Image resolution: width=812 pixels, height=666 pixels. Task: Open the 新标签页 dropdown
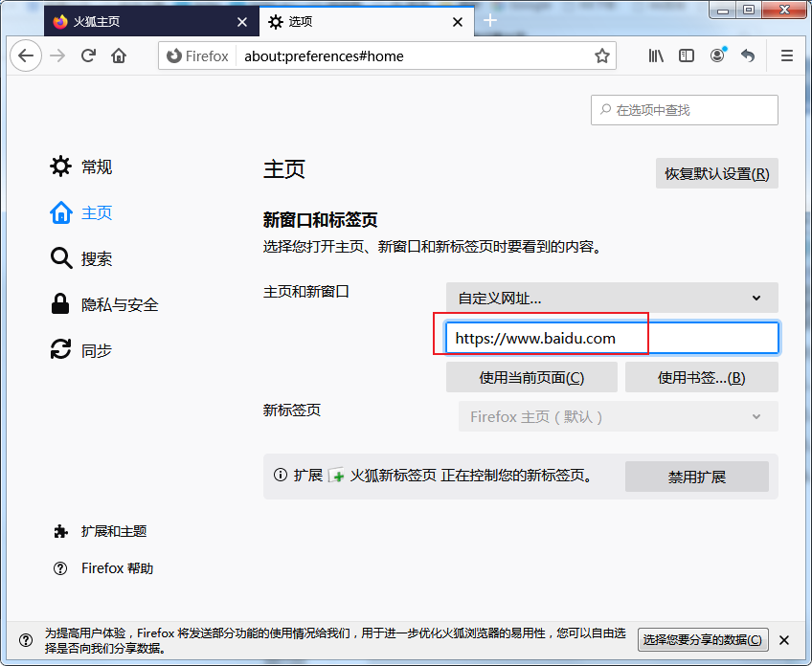(618, 416)
